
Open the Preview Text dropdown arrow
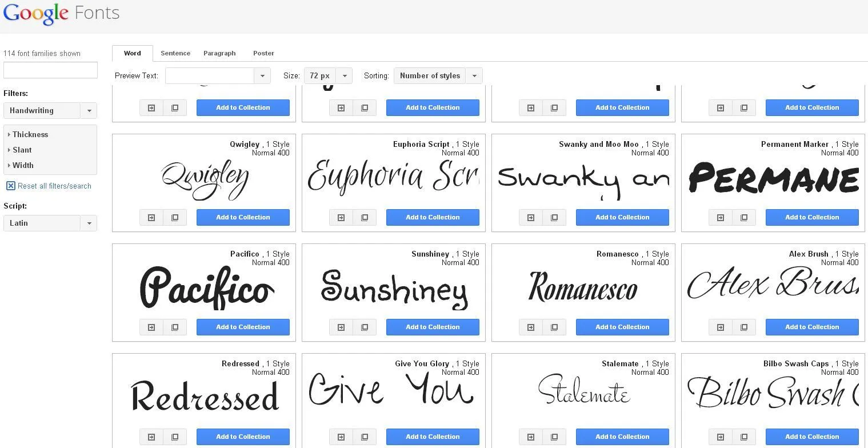pyautogui.click(x=262, y=75)
